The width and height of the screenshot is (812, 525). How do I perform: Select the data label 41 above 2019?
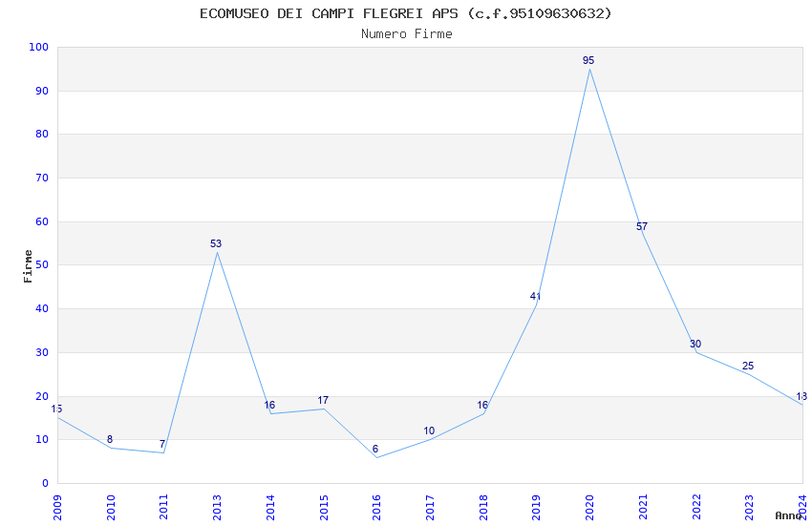[x=536, y=296]
